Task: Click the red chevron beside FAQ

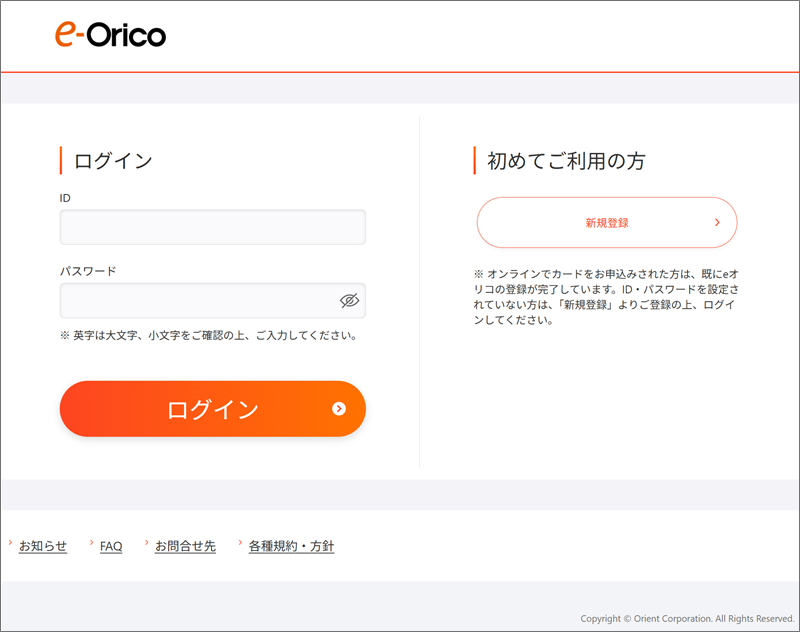Action: (91, 543)
